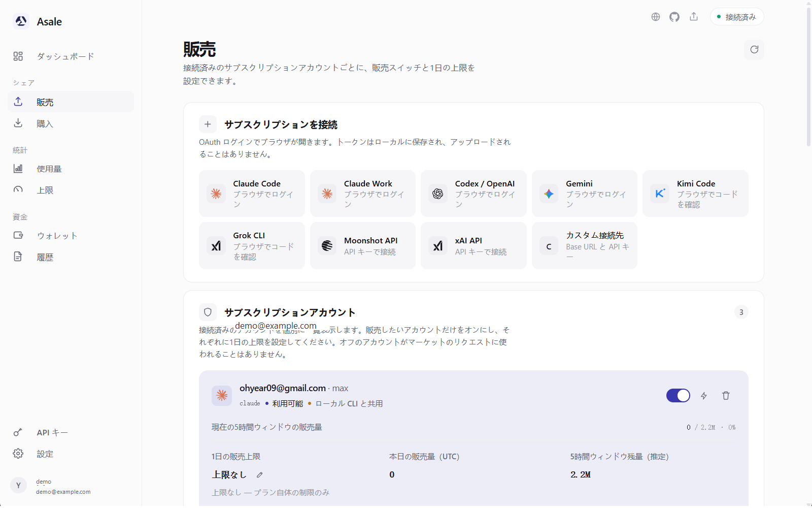The height and width of the screenshot is (508, 812).
Task: Connect Codex / OpenAI subscription
Action: [473, 194]
